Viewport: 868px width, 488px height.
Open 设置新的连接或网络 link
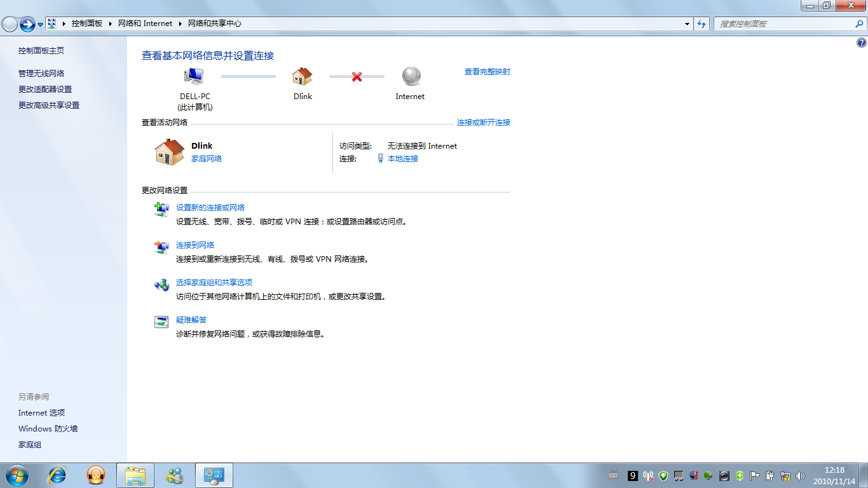tap(210, 208)
